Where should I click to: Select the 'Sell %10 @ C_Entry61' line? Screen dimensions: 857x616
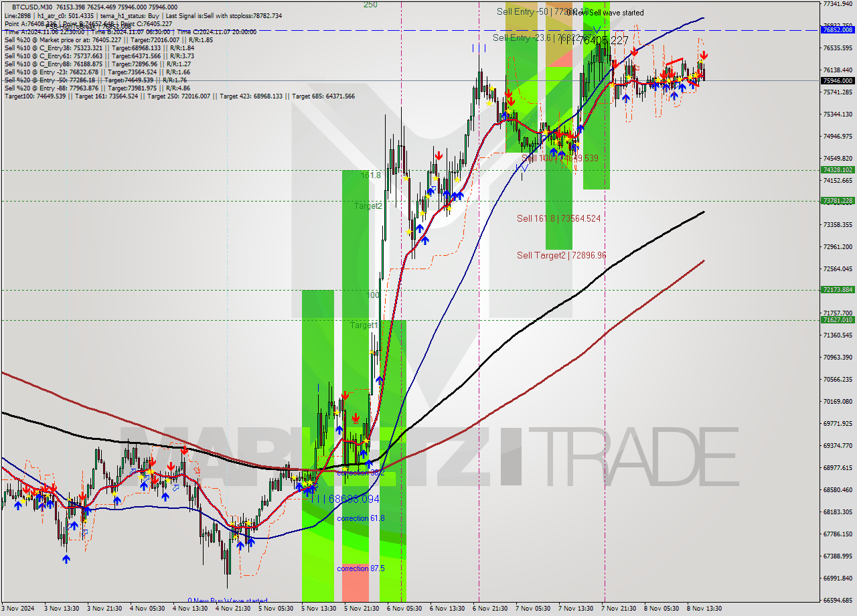(99, 56)
